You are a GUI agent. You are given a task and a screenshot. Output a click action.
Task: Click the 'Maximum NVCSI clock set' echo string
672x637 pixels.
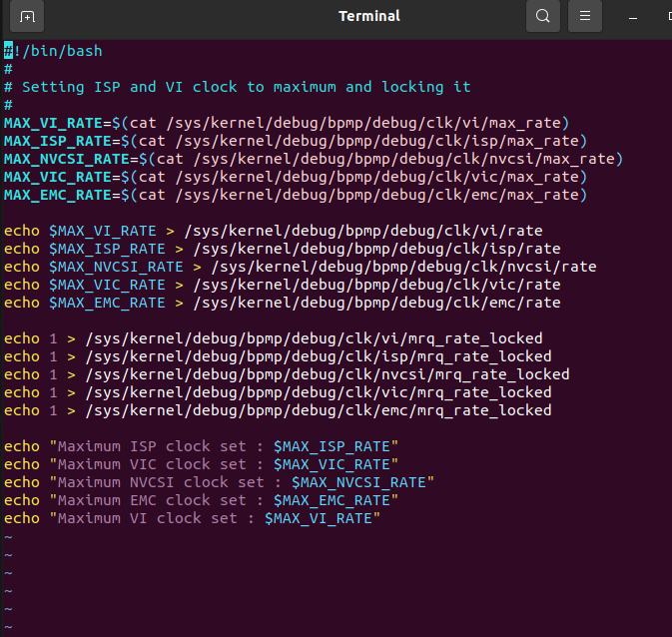pyautogui.click(x=242, y=482)
